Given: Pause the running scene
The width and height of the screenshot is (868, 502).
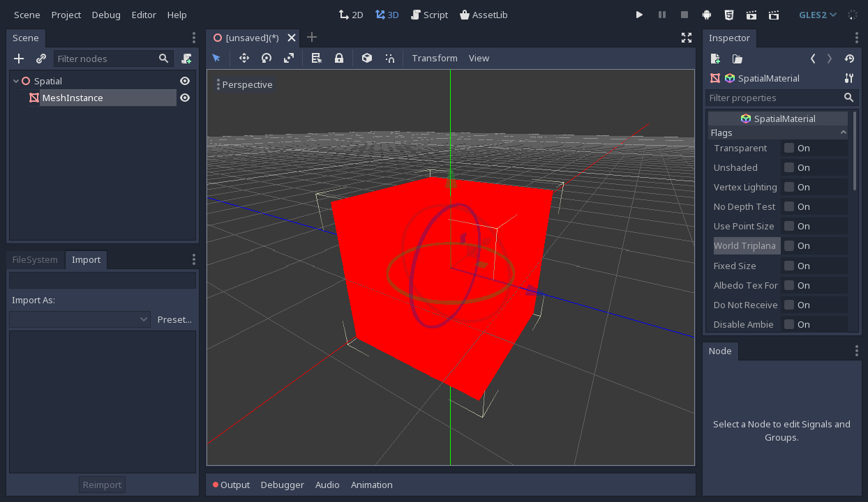Looking at the screenshot, I should [x=662, y=15].
